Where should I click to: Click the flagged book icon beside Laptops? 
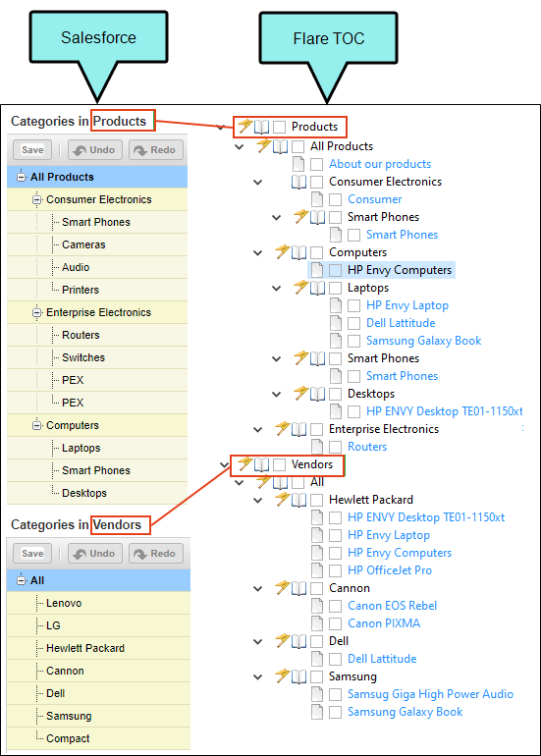coord(317,288)
